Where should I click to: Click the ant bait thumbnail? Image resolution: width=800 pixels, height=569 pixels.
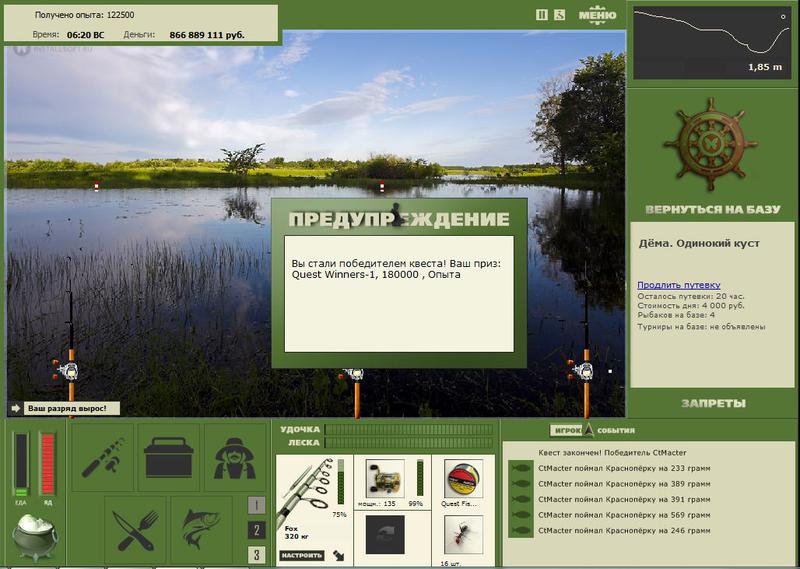[463, 534]
